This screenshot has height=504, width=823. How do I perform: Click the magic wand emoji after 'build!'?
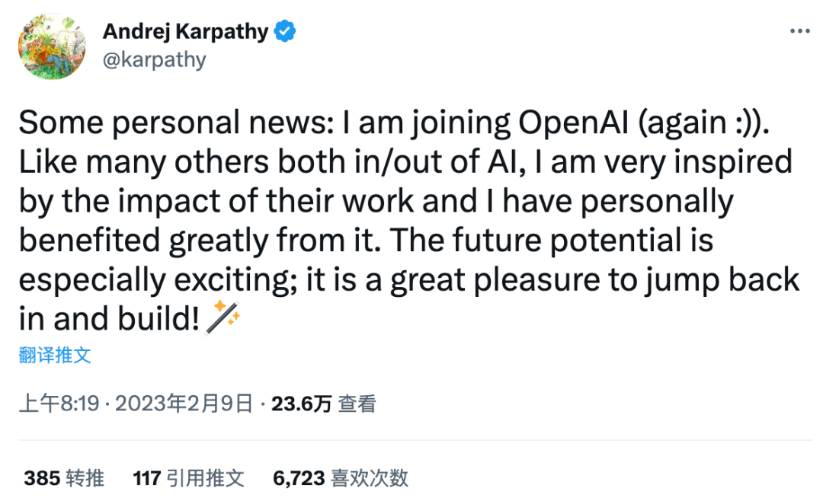(223, 317)
